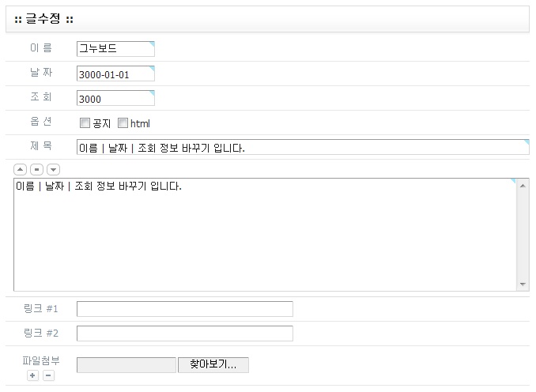
Task: Remove a file attachment with minus icon
Action: click(48, 375)
